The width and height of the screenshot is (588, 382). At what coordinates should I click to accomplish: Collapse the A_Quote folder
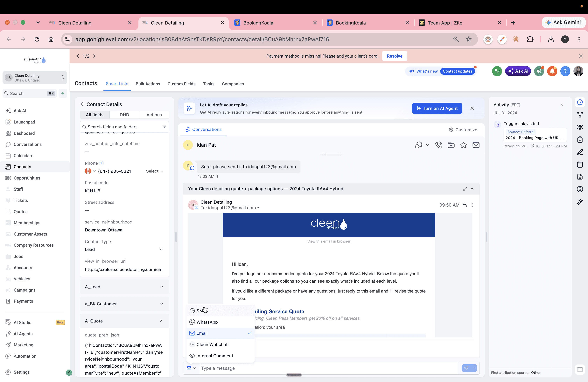(124, 321)
